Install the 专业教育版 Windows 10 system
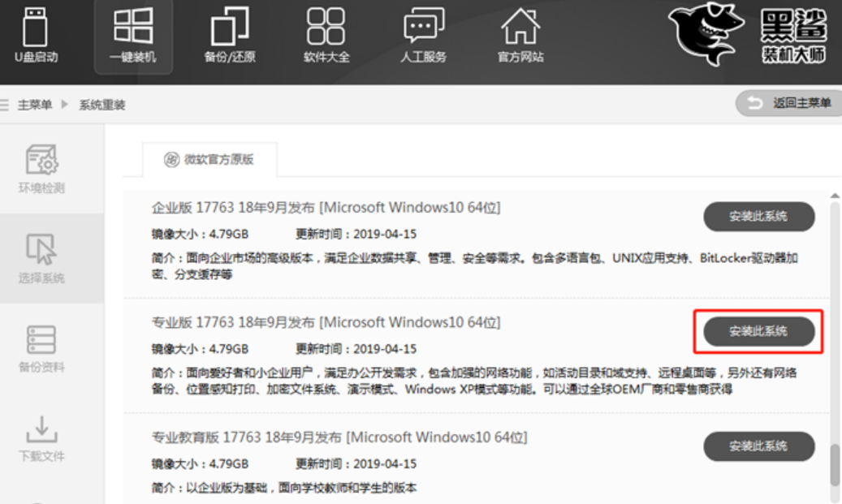842x504 pixels. 758,446
